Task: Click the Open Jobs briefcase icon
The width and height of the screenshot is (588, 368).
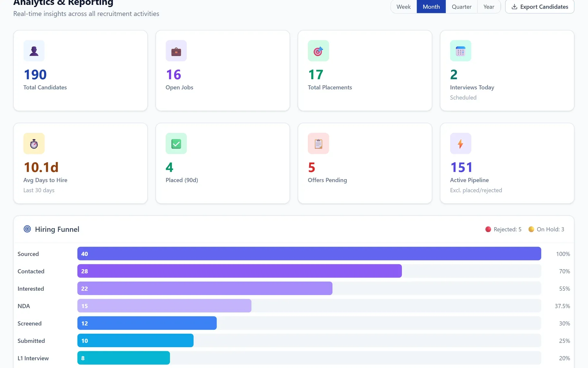Action: point(176,51)
